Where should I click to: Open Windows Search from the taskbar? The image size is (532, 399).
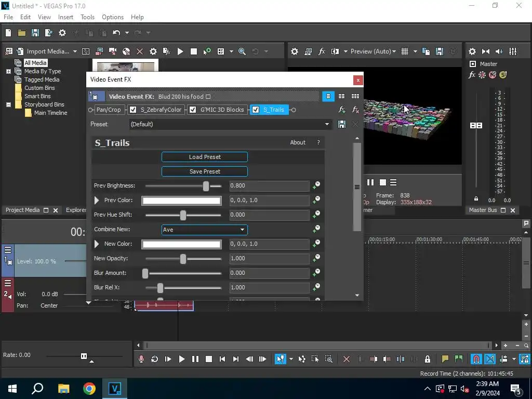pos(37,389)
